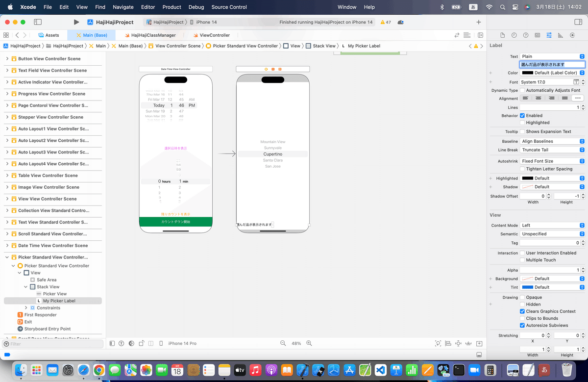
Task: Toggle Automatically Adjusts Font checkbox
Action: [522, 90]
